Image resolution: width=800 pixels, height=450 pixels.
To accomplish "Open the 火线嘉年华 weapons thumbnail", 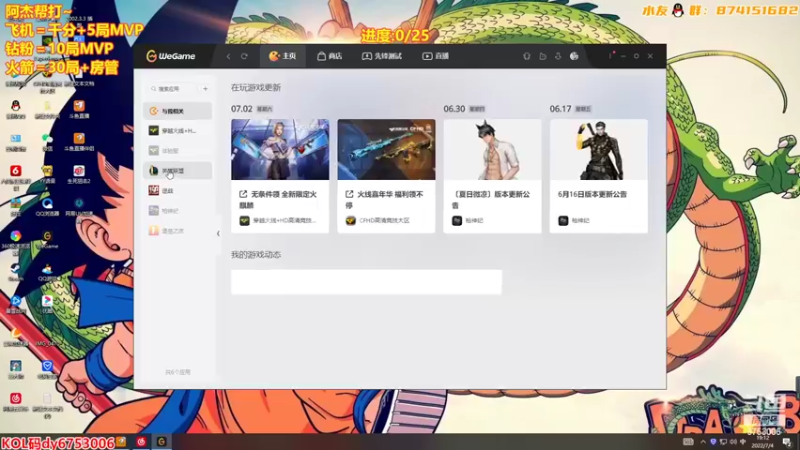I will coord(386,149).
